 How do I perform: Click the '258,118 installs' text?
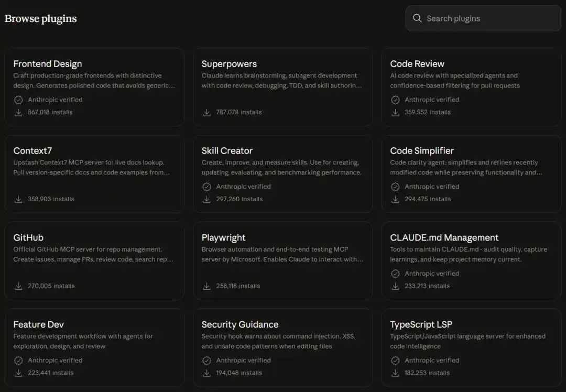(238, 286)
